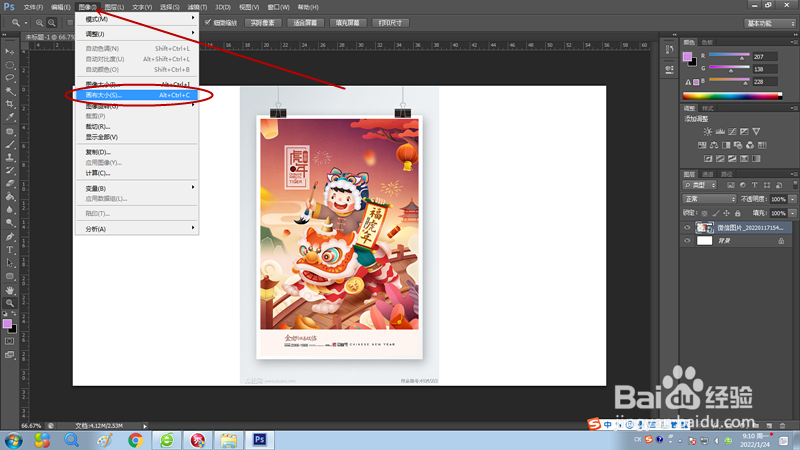Open the 正常 blend mode dropdown
This screenshot has width=800, height=450.
click(x=709, y=199)
